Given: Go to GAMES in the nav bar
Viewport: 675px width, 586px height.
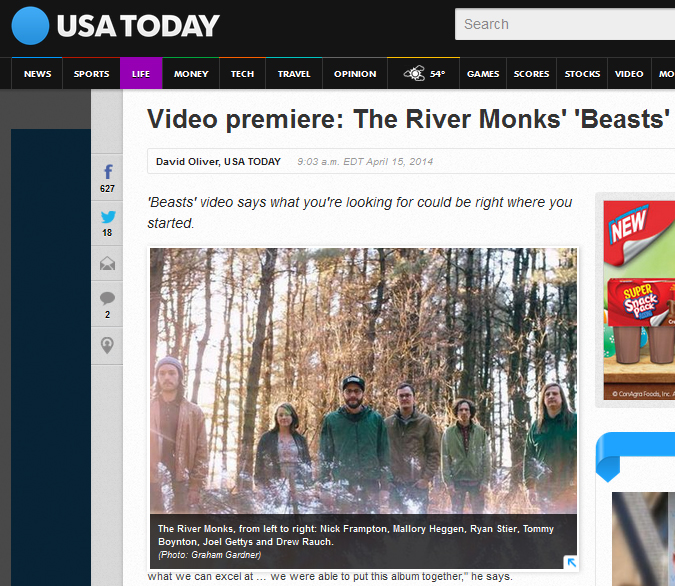Looking at the screenshot, I should (483, 74).
